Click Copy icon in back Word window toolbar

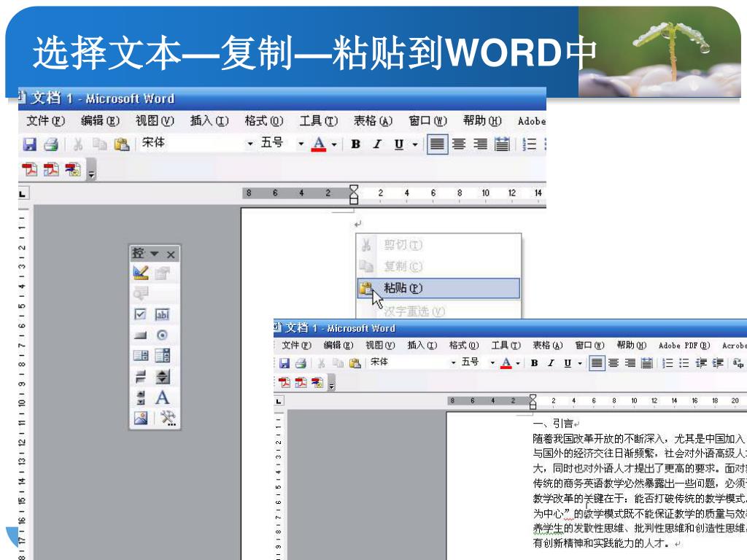click(99, 144)
